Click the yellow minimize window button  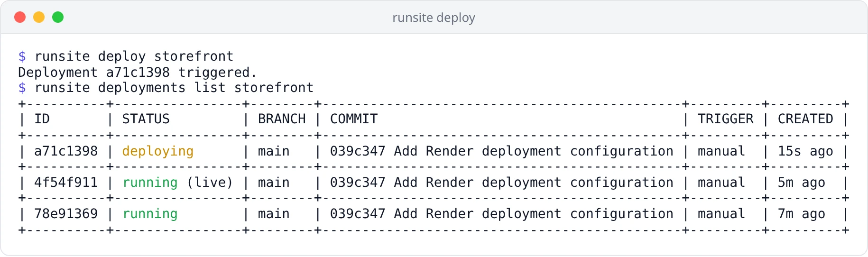click(x=39, y=17)
